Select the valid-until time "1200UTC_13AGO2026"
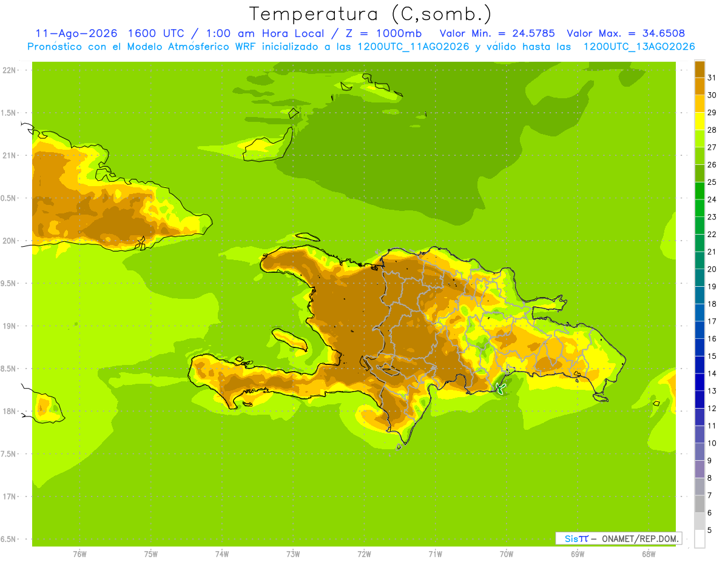 (639, 47)
